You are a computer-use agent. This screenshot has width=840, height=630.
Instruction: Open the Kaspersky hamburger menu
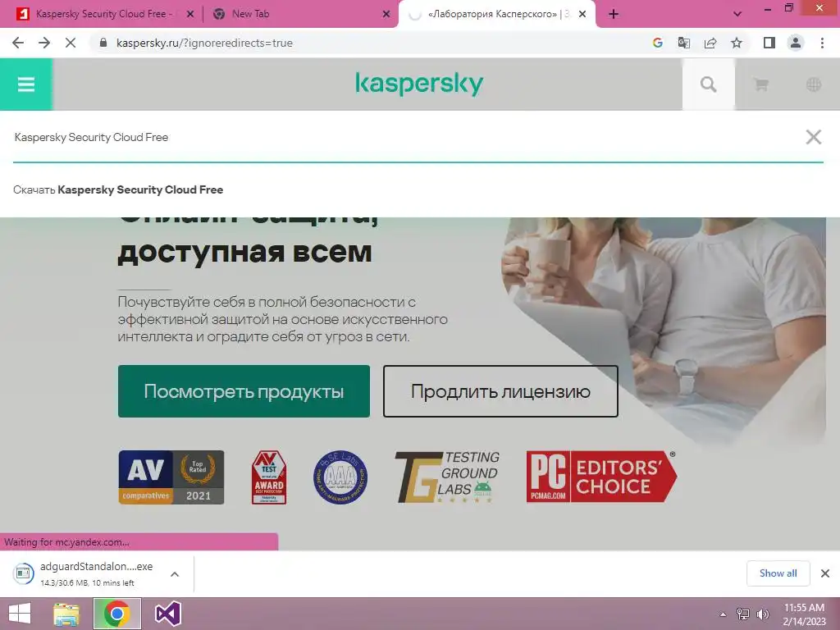(25, 84)
